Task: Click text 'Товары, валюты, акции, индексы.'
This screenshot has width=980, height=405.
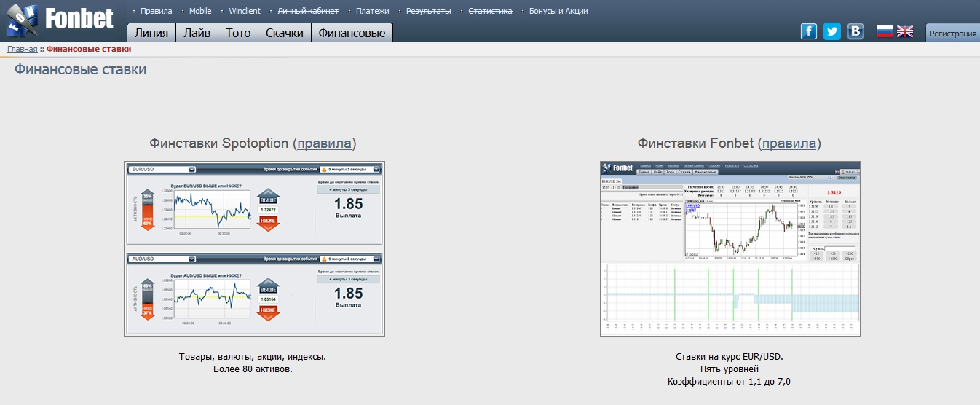Action: point(253,357)
